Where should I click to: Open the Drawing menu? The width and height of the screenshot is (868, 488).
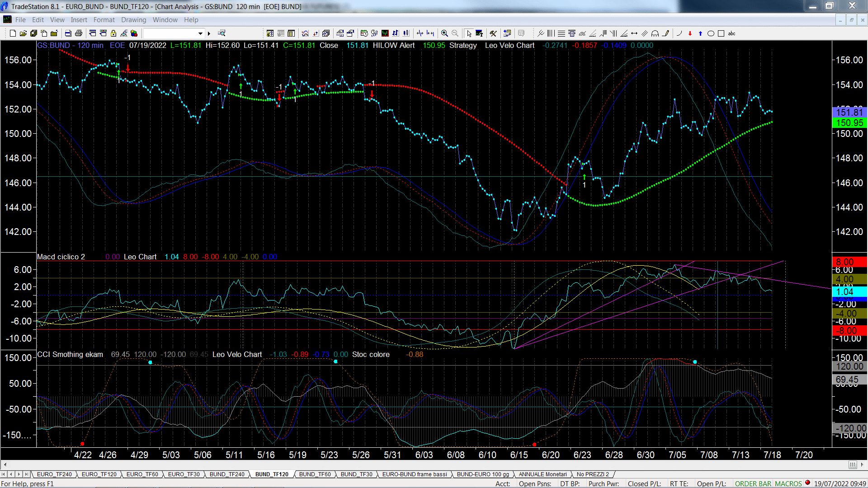(133, 20)
